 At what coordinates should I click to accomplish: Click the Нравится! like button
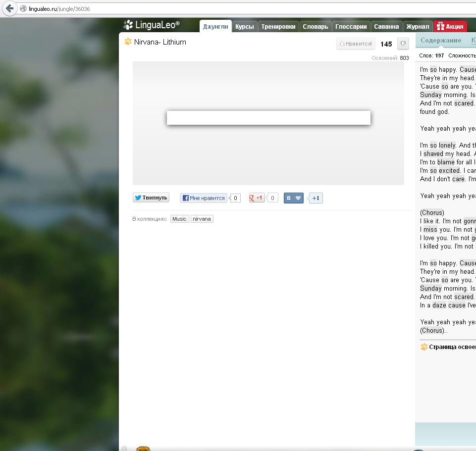coord(356,44)
